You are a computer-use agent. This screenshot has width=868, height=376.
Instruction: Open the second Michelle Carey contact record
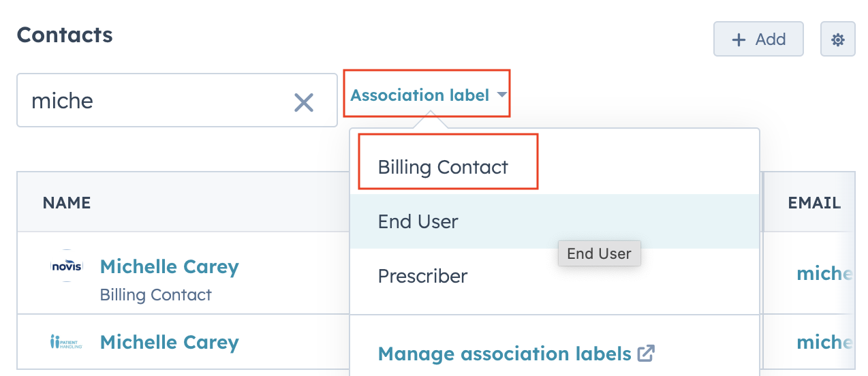[169, 342]
